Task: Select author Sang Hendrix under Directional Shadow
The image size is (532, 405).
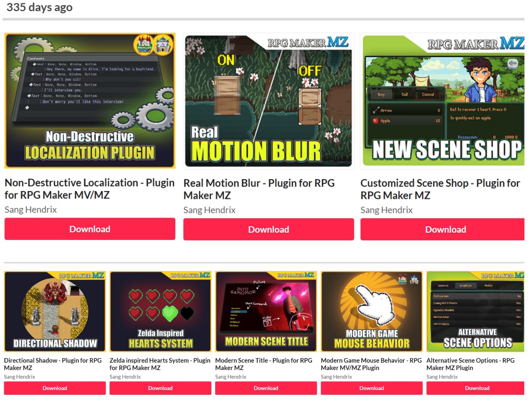Action: click(x=20, y=377)
